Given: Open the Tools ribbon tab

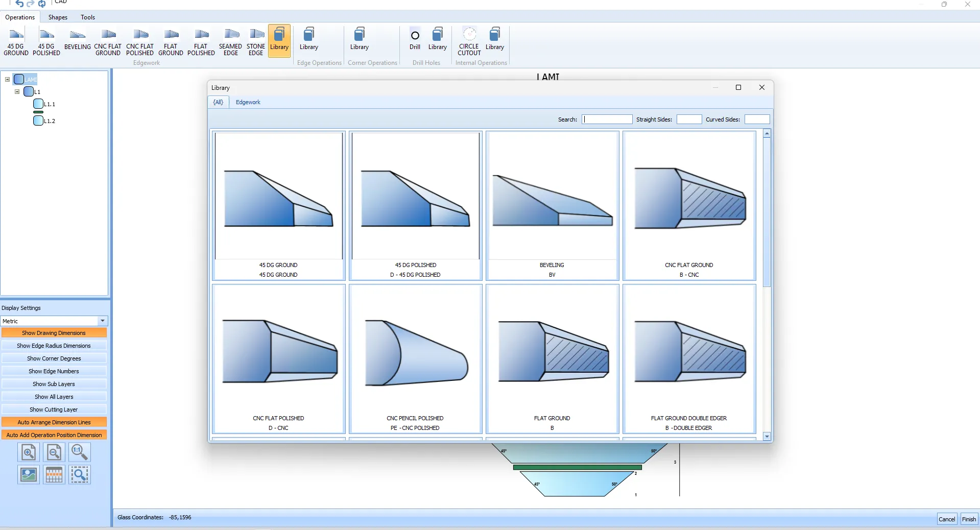Looking at the screenshot, I should tap(88, 17).
